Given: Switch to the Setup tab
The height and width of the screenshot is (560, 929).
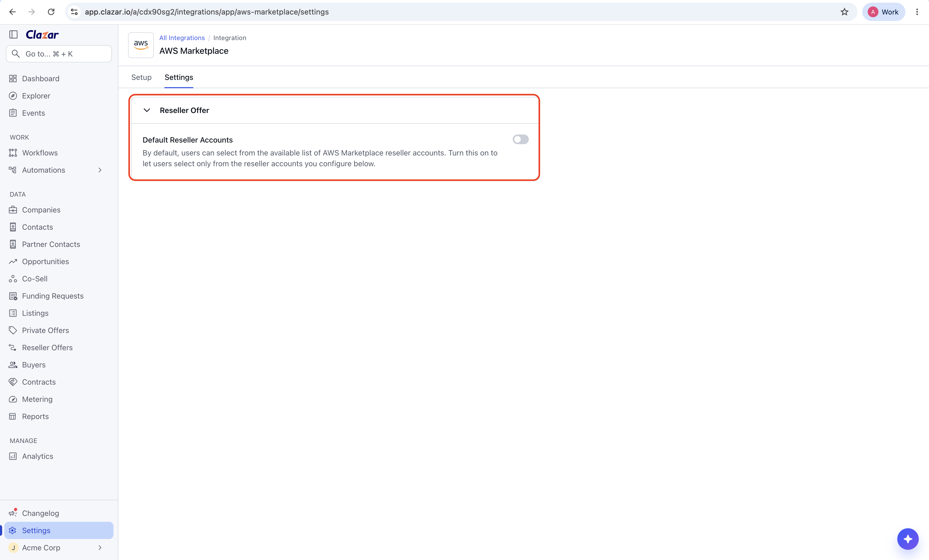Looking at the screenshot, I should pyautogui.click(x=141, y=77).
